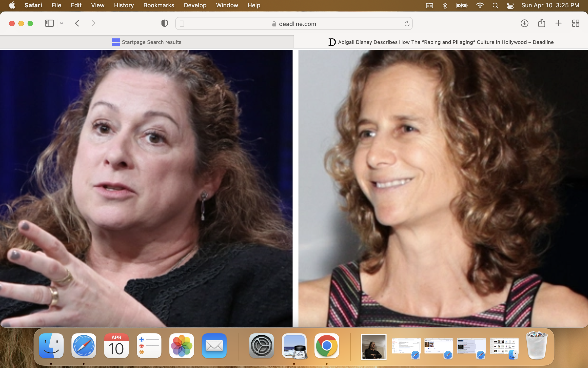Open the Safari menu
Screen dimensions: 588x368
(x=33, y=5)
